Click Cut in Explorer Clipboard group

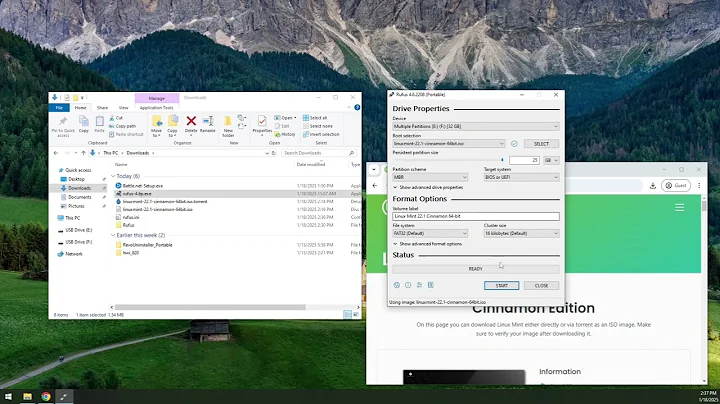pos(116,118)
